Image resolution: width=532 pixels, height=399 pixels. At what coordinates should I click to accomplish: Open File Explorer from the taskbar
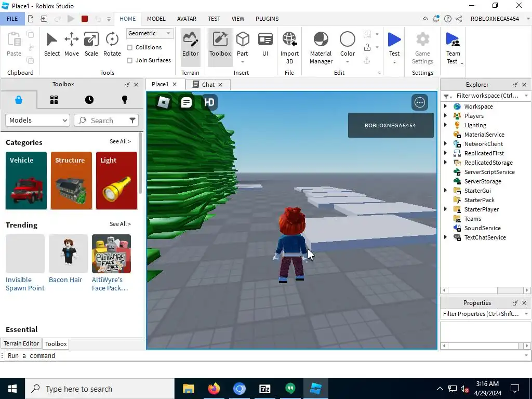[188, 389]
